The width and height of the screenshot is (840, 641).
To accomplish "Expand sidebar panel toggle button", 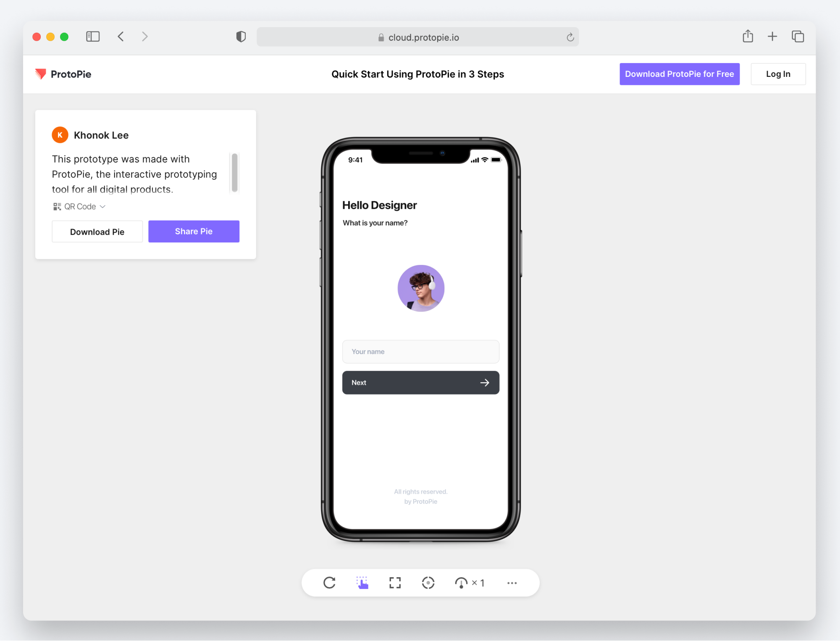I will pyautogui.click(x=94, y=37).
